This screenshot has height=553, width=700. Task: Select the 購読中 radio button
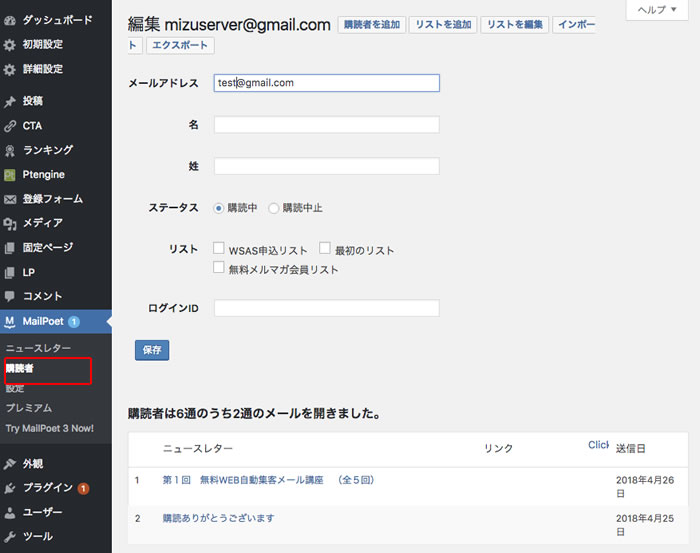tap(219, 208)
